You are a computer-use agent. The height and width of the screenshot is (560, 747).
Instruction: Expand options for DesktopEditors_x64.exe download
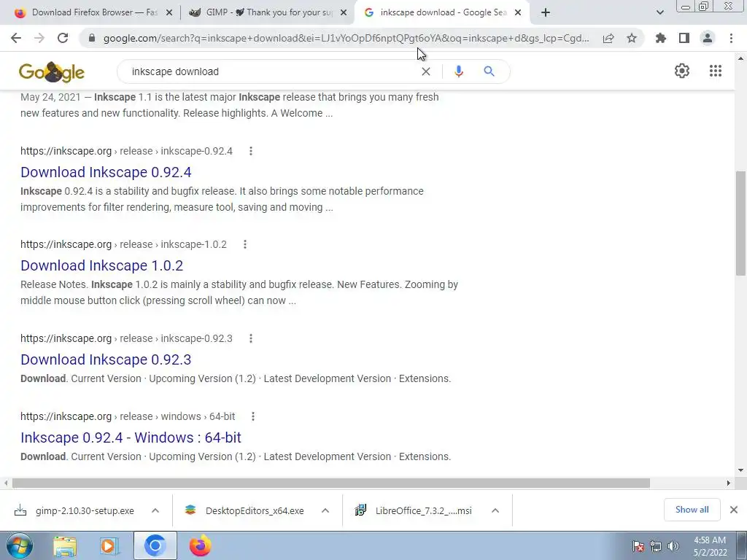(x=325, y=510)
